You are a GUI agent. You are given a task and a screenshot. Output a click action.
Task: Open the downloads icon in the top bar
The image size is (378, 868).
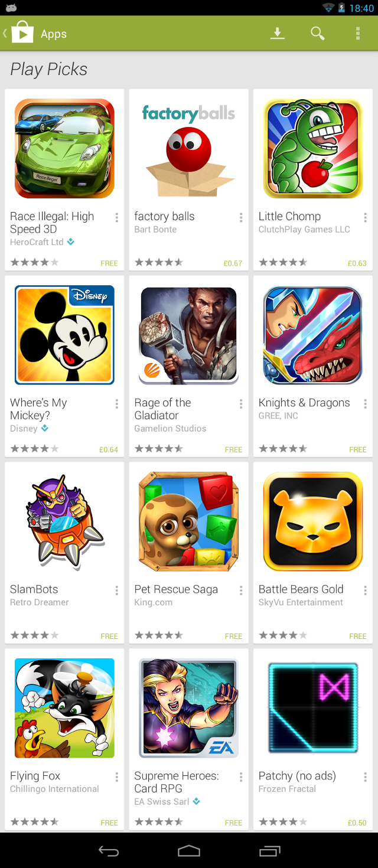pos(278,34)
